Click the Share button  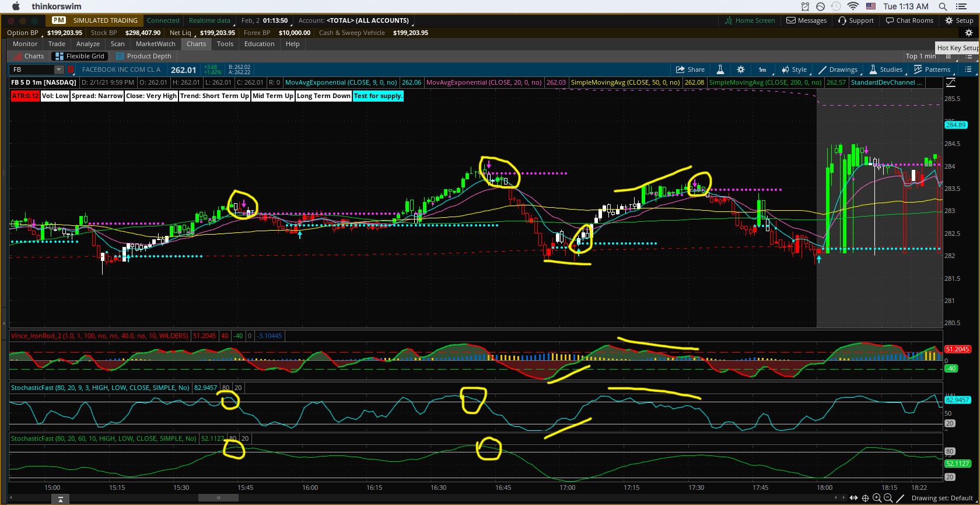pos(689,69)
